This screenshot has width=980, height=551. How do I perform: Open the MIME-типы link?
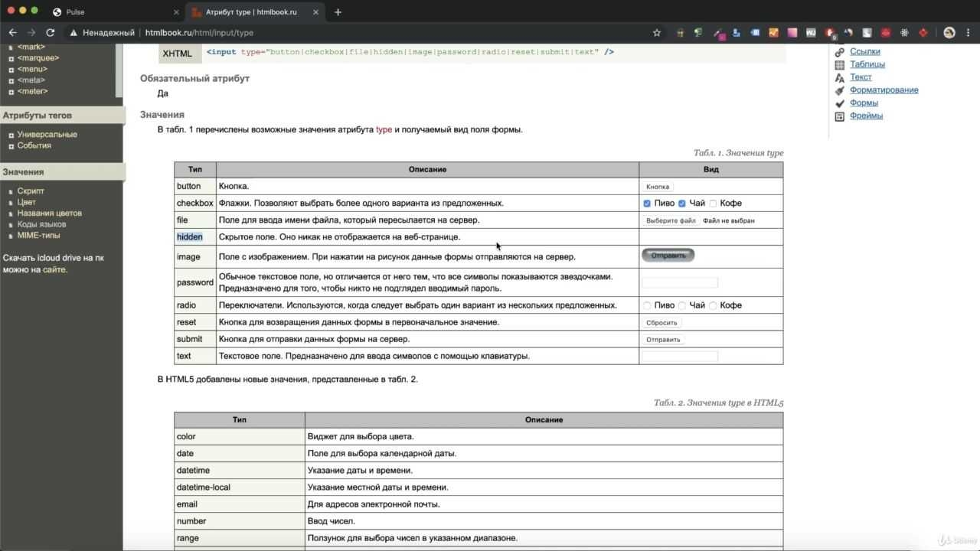click(x=38, y=236)
